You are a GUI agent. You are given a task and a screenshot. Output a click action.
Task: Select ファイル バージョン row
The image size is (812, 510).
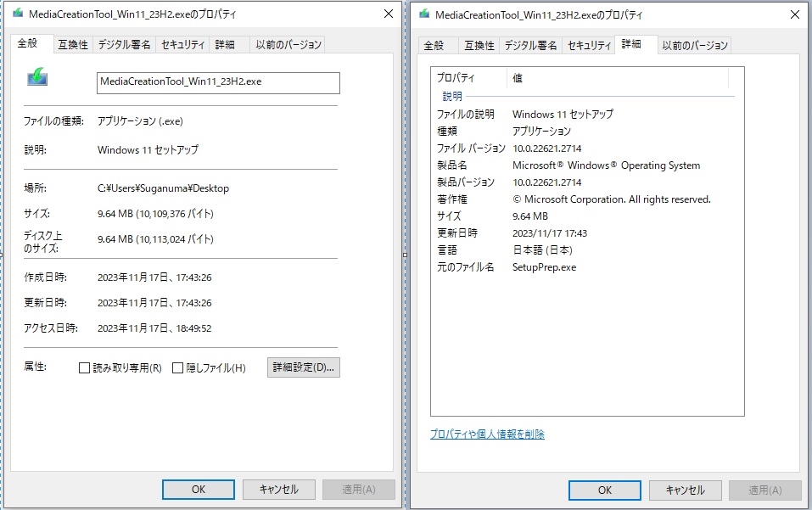point(584,149)
